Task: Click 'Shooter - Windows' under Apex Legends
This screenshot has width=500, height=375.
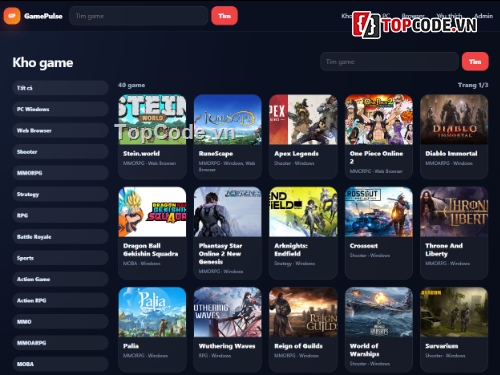Action: pos(294,163)
